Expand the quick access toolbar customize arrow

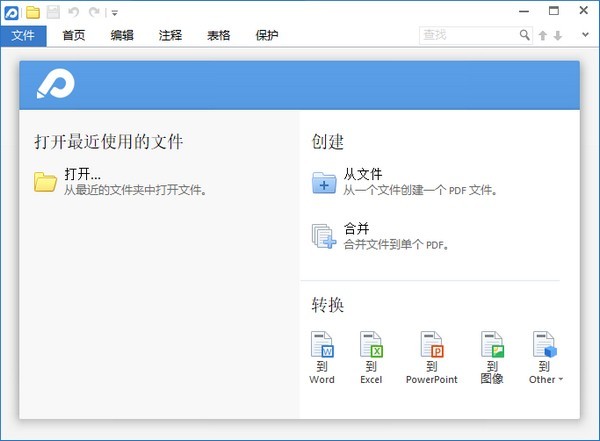tap(114, 13)
